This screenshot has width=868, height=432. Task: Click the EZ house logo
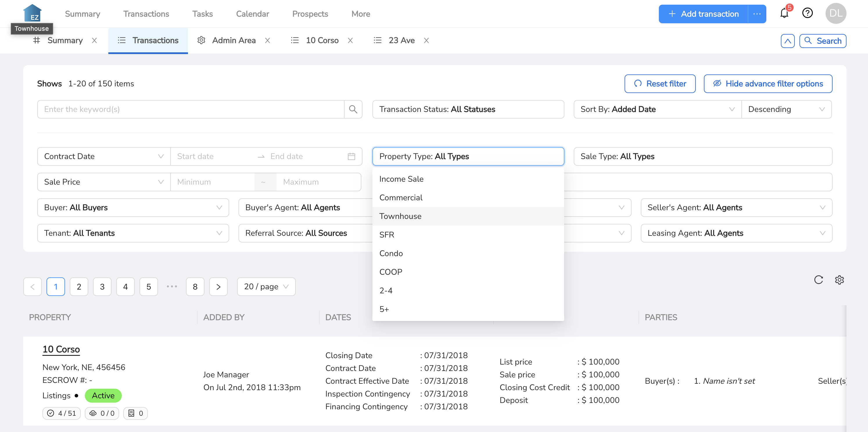click(32, 13)
